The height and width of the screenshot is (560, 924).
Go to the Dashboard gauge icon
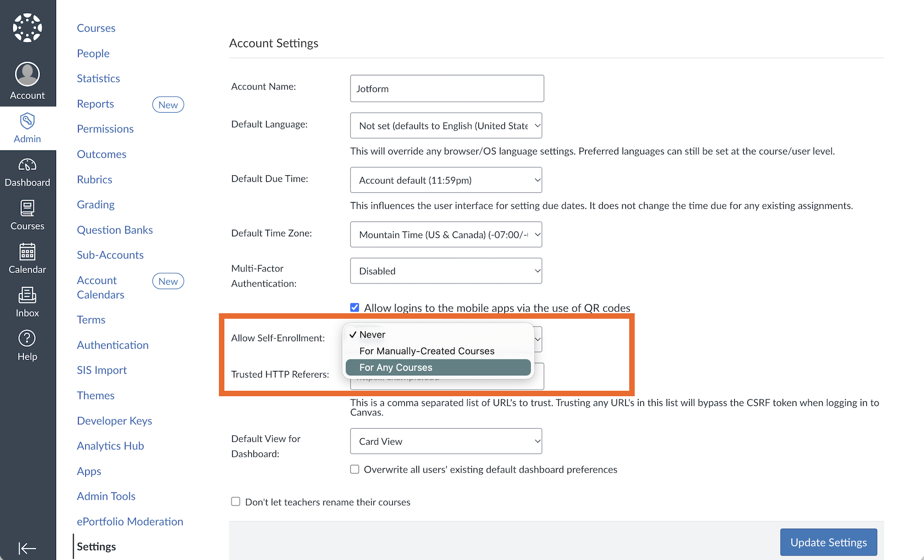(x=28, y=164)
